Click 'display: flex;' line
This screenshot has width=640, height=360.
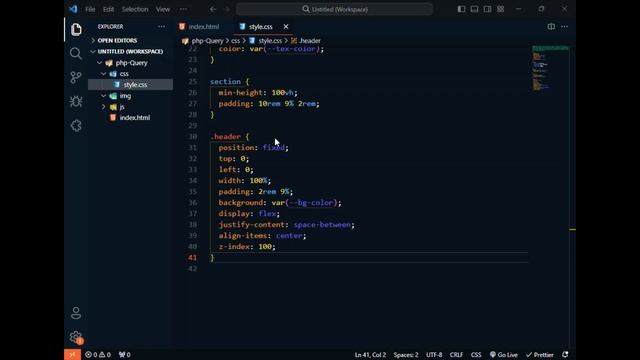pos(249,214)
